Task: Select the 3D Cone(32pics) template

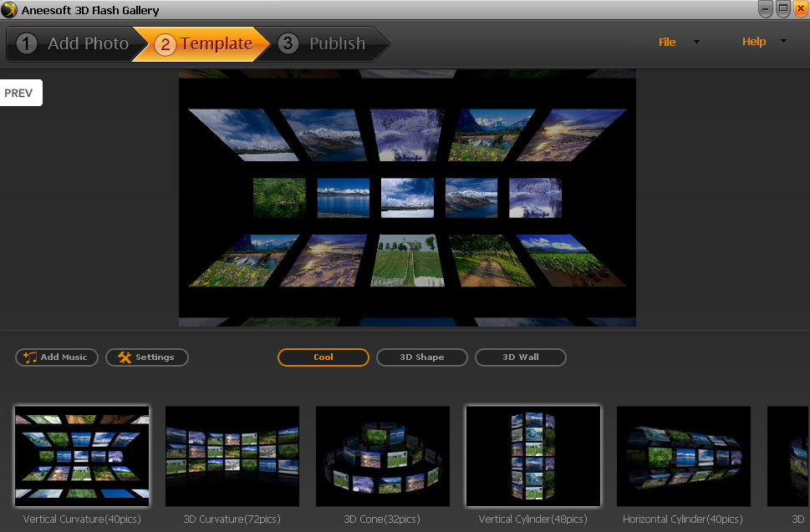Action: 383,456
